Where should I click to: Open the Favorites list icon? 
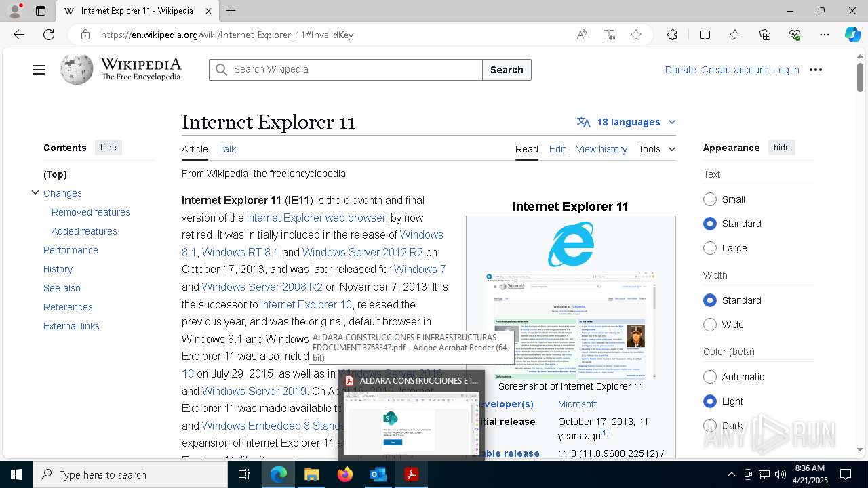pos(735,35)
